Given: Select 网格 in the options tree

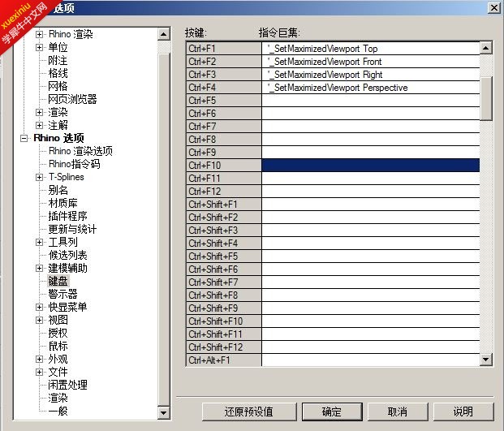Looking at the screenshot, I should pos(58,86).
